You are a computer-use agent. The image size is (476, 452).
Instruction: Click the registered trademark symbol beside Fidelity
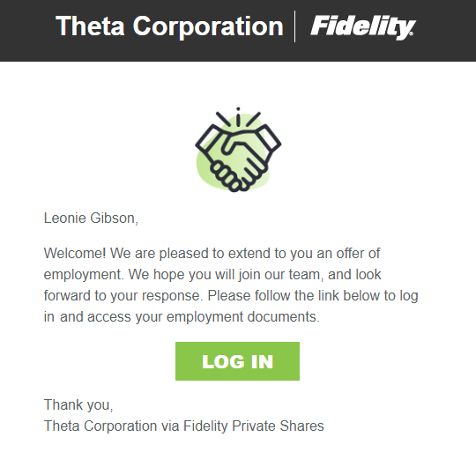point(412,33)
